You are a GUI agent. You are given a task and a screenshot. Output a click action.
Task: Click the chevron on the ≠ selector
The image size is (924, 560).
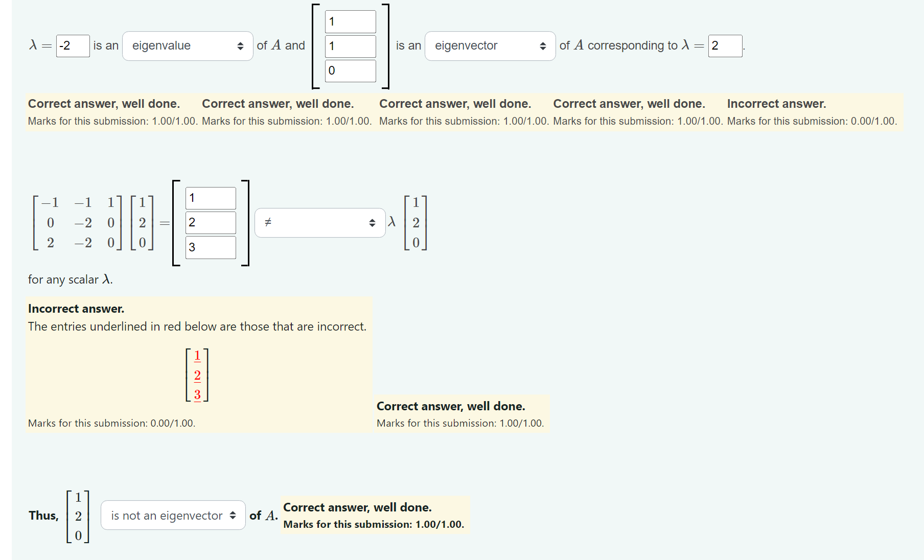(x=373, y=222)
